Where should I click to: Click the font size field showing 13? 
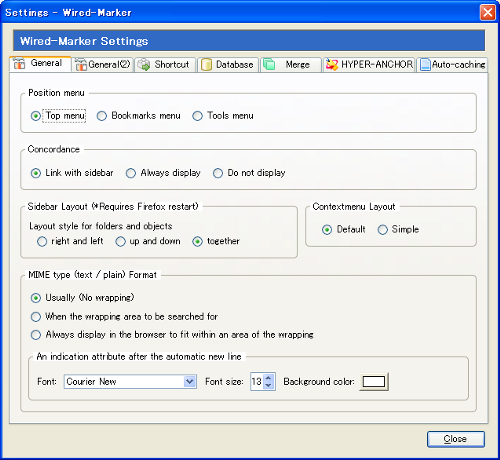pos(257,382)
